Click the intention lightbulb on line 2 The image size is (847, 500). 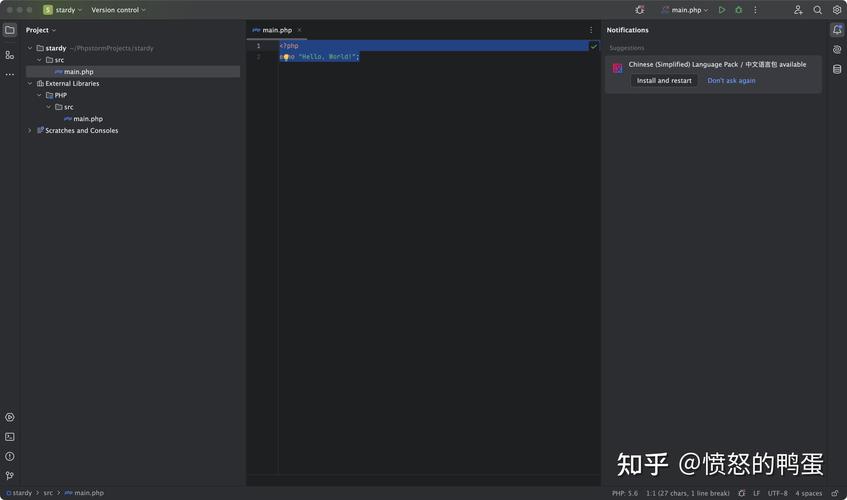pos(286,57)
